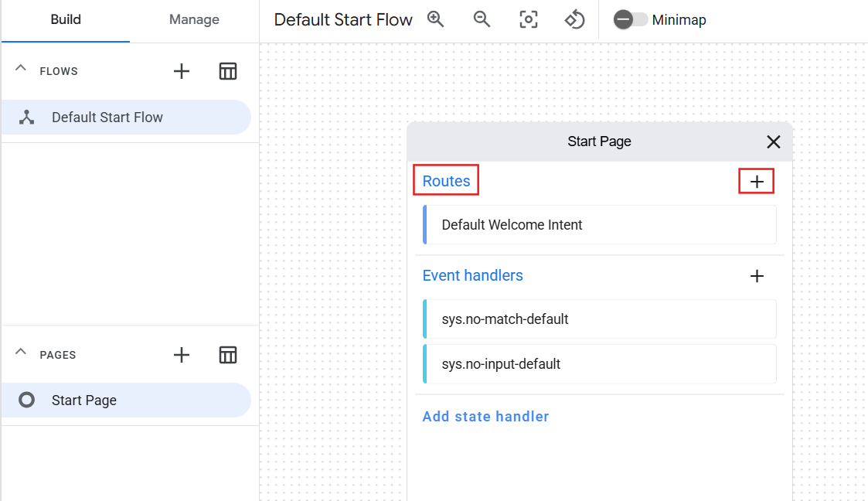Screen dimensions: 868x501
Task: Switch to the Build tab
Action: click(x=66, y=20)
